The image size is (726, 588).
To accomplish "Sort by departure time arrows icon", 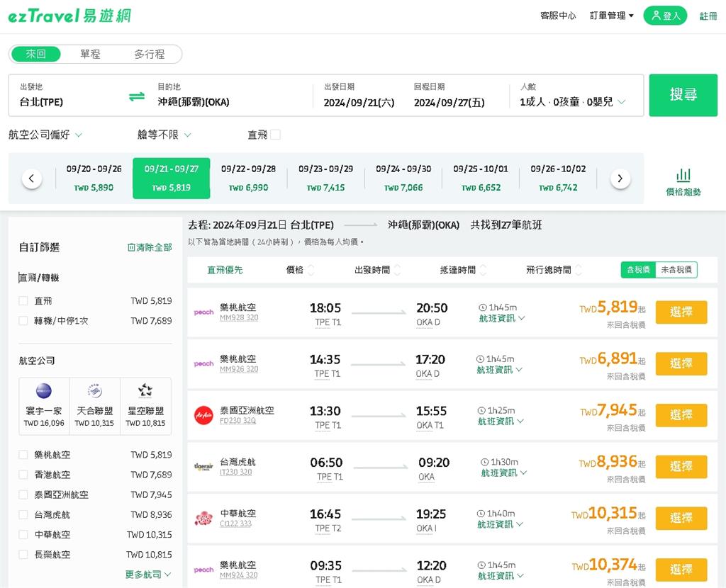I will (397, 270).
